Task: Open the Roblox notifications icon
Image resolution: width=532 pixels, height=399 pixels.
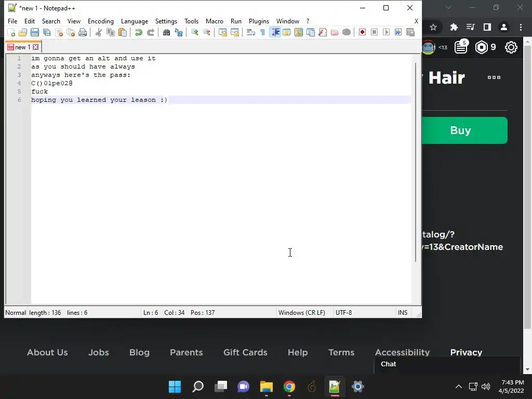Action: (461, 46)
